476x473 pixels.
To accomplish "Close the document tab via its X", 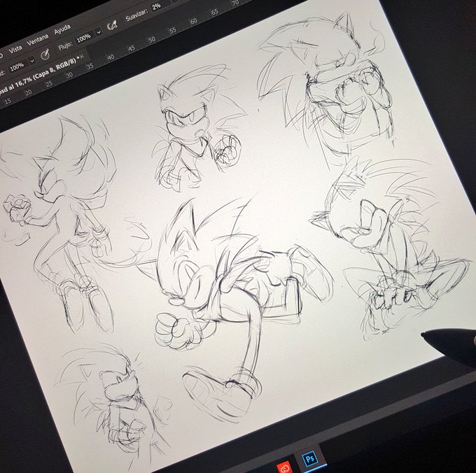I will [x=82, y=57].
